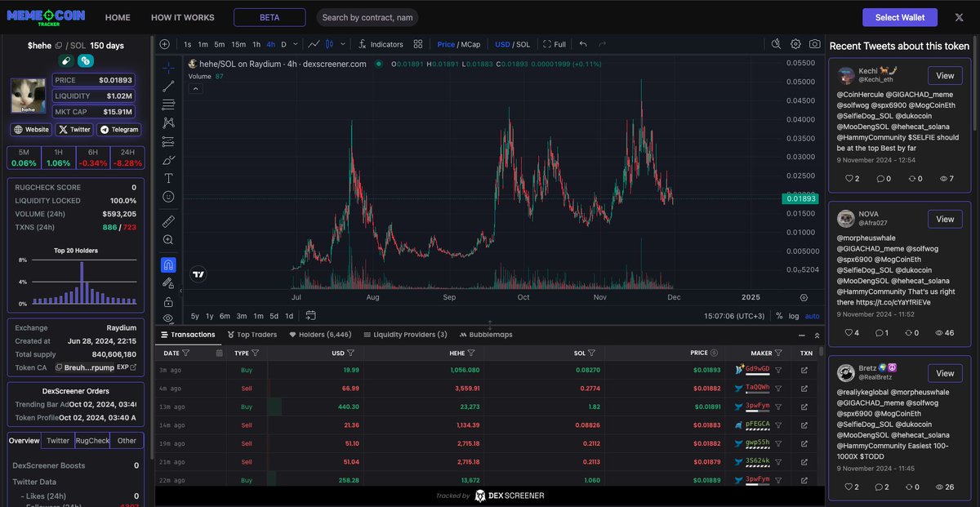980x507 pixels.
Task: Open the go-to-date calendar icon
Action: click(x=311, y=315)
